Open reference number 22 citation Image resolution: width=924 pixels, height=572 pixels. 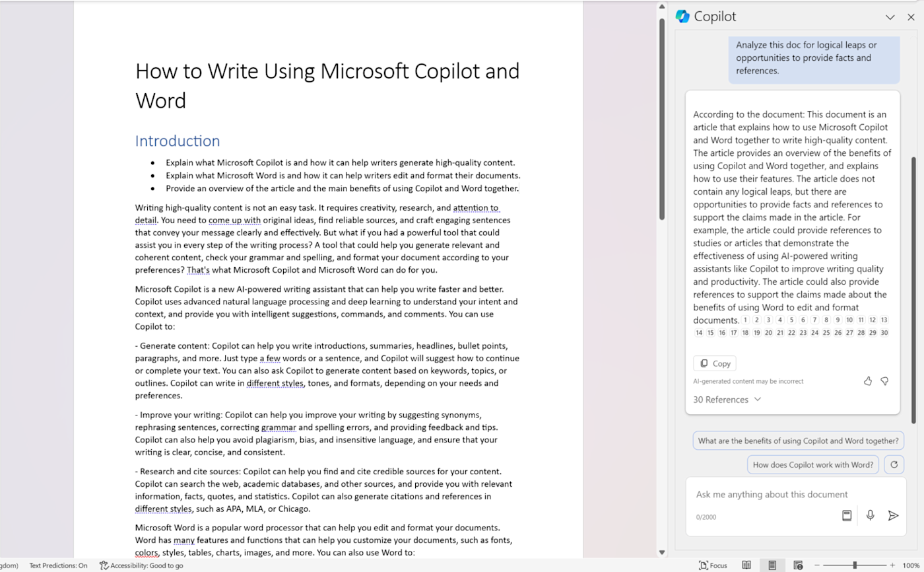tap(791, 333)
